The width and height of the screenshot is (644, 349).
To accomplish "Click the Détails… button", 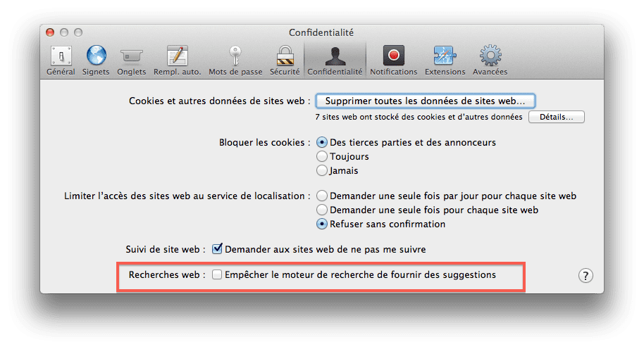I will coord(556,117).
